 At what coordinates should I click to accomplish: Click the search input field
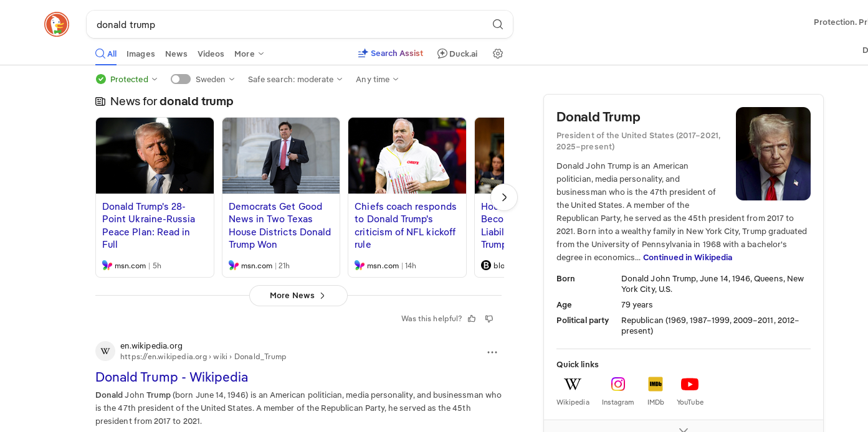[287, 24]
